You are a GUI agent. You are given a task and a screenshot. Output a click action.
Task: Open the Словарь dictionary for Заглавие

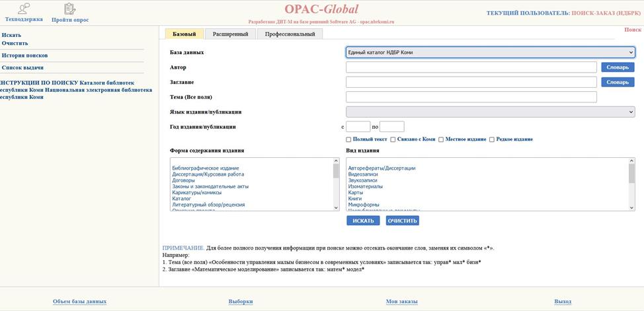pos(618,82)
